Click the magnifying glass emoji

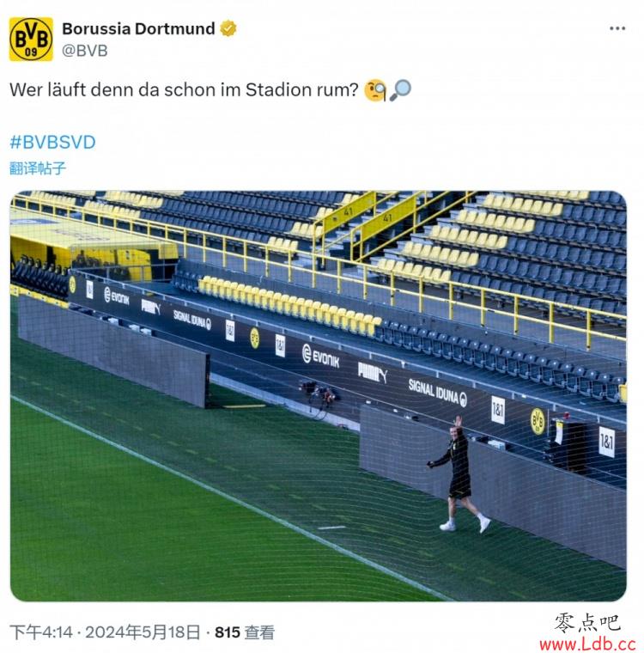pyautogui.click(x=400, y=90)
